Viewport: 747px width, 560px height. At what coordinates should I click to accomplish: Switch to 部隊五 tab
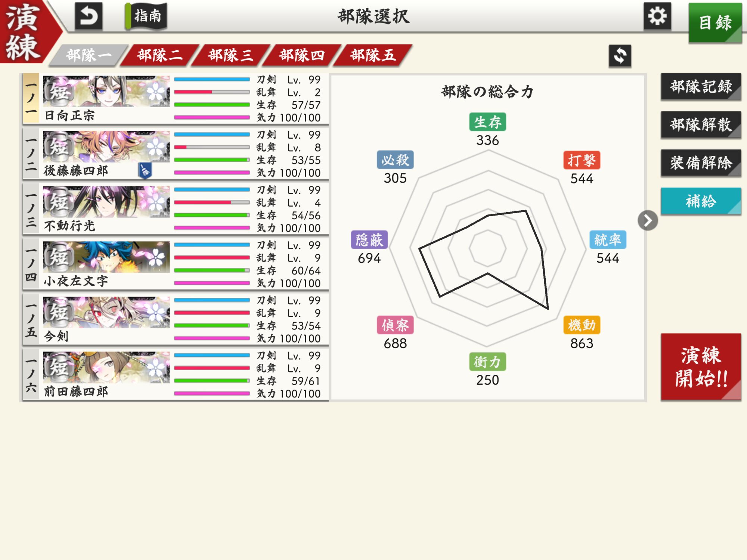373,55
